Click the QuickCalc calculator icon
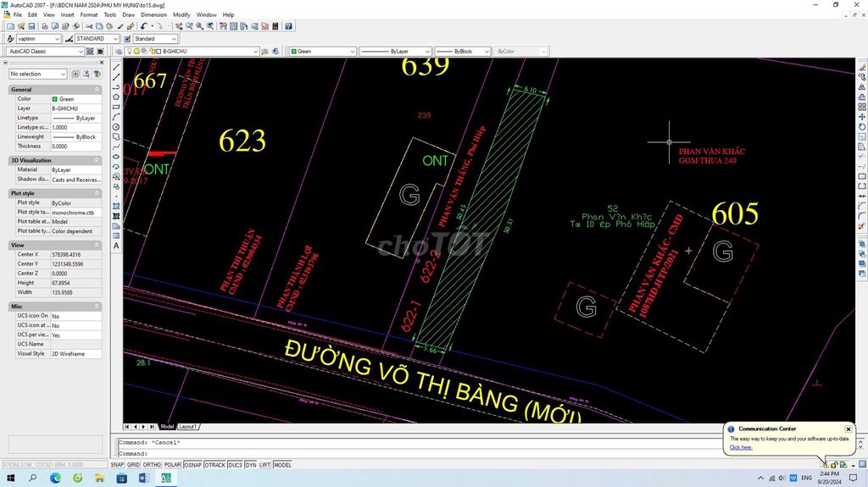This screenshot has height=487, width=868. click(x=275, y=26)
